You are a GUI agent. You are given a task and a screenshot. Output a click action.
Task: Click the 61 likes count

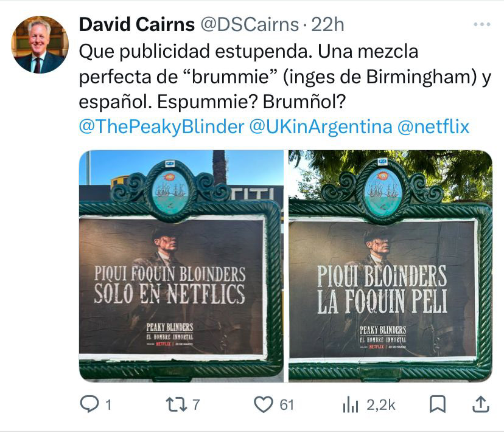click(x=287, y=405)
